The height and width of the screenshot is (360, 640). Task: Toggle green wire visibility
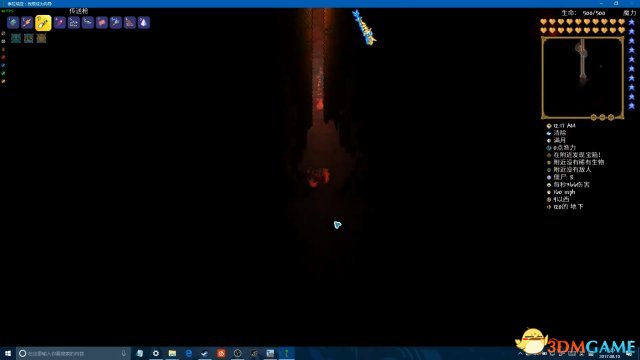coord(3,73)
